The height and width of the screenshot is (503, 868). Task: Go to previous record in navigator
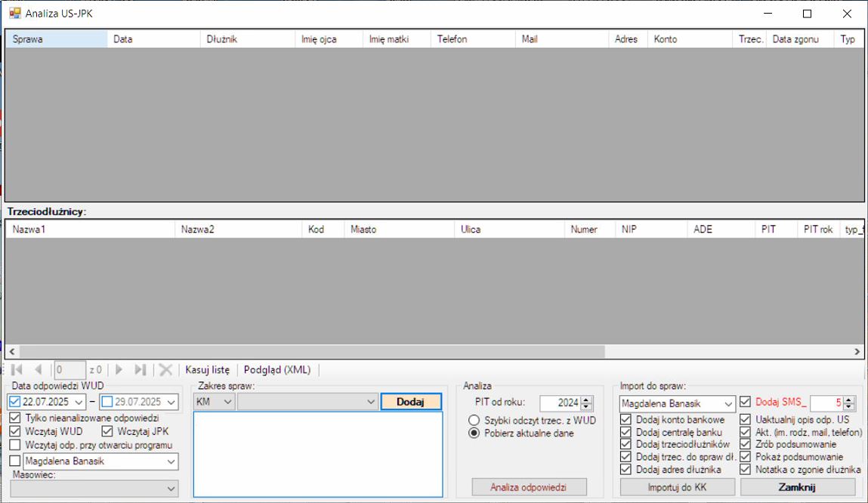pyautogui.click(x=39, y=370)
